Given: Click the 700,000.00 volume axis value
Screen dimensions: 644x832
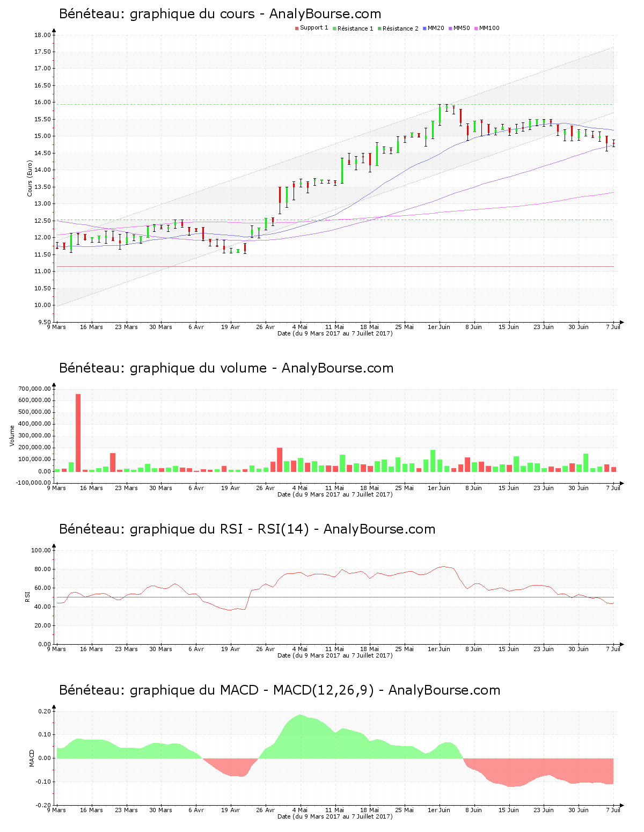Looking at the screenshot, I should click(34, 389).
